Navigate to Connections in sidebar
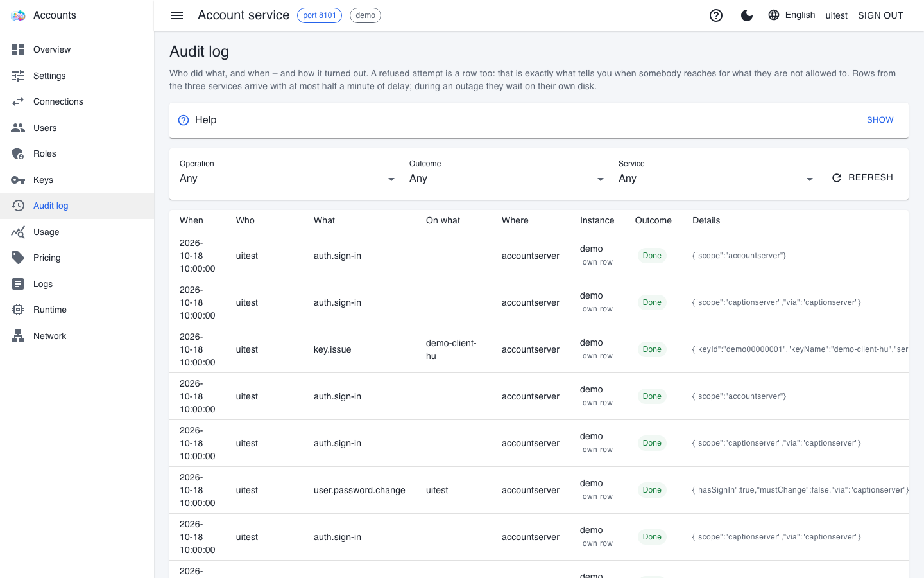924x578 pixels. coord(77,101)
